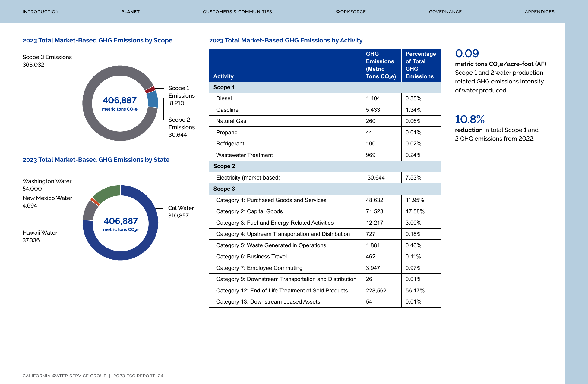
Task: Click Category 6: Business Travel label
Action: click(251, 257)
